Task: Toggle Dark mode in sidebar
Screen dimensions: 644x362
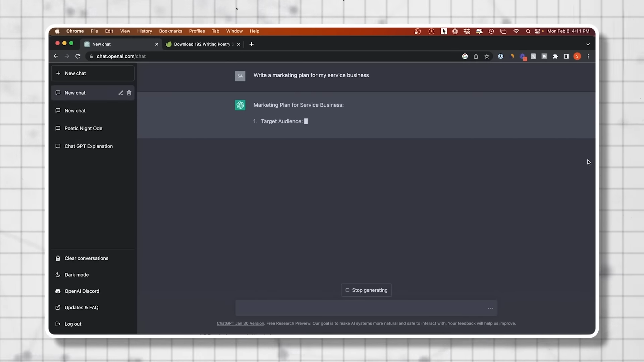Action: pyautogui.click(x=76, y=275)
